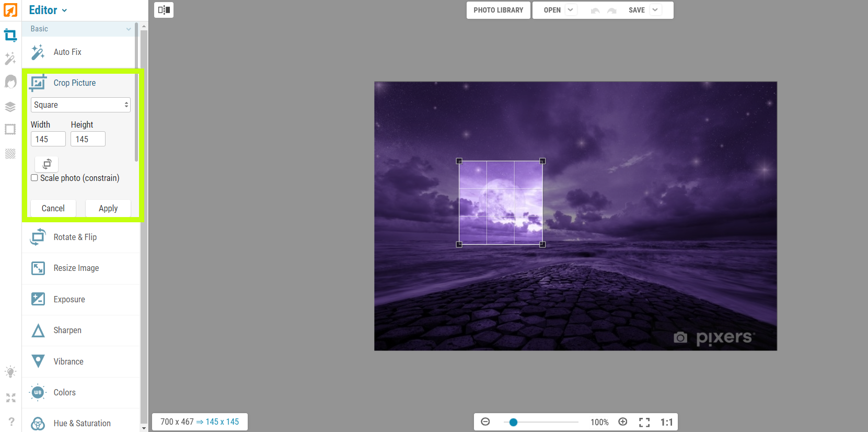The image size is (868, 432).
Task: Click the top-left crop handle
Action: click(x=459, y=161)
